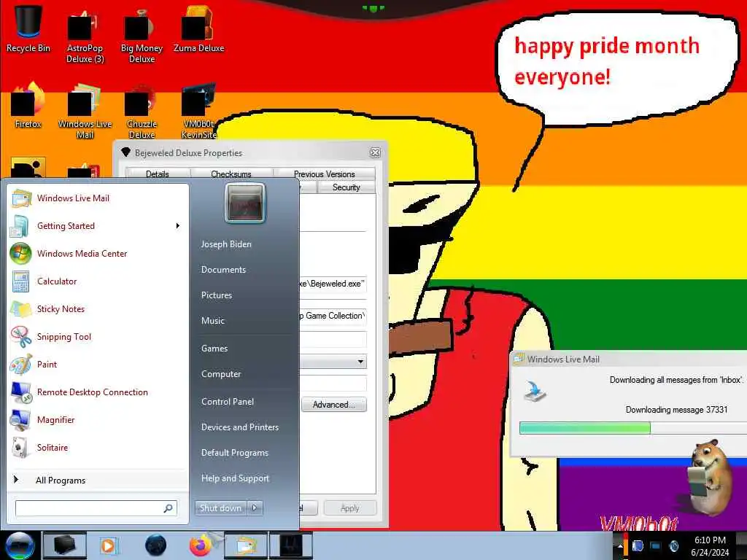This screenshot has width=747, height=560.
Task: Open Zuma Deluxe desktop shortcut
Action: [198, 29]
